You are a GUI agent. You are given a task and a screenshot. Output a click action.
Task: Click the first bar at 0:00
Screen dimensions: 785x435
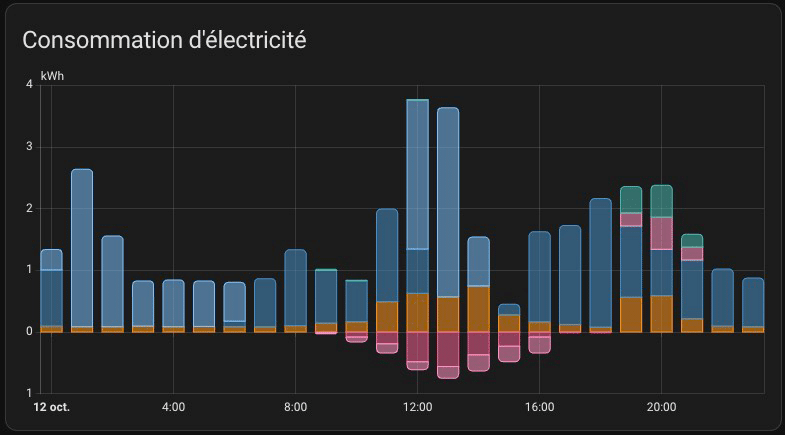51,290
